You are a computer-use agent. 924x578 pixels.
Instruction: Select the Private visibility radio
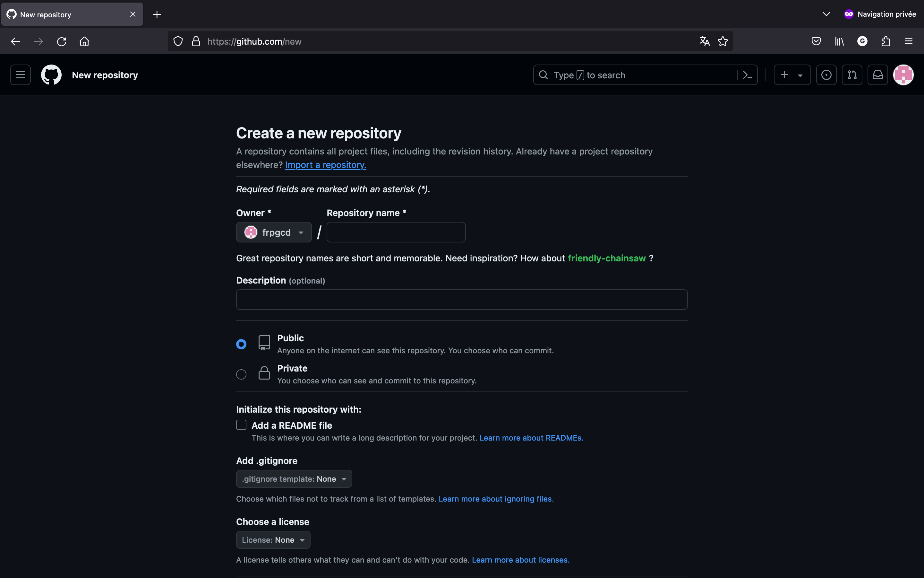coord(241,374)
